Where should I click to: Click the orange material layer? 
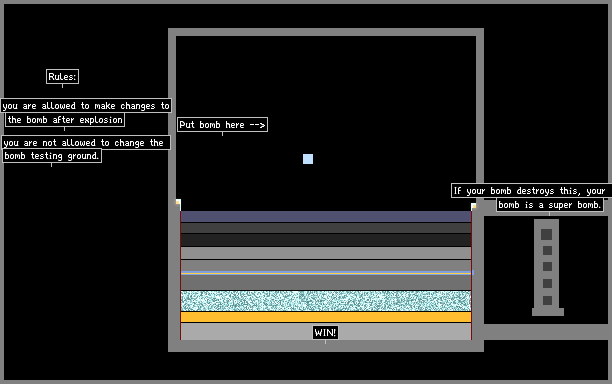[x=326, y=317]
